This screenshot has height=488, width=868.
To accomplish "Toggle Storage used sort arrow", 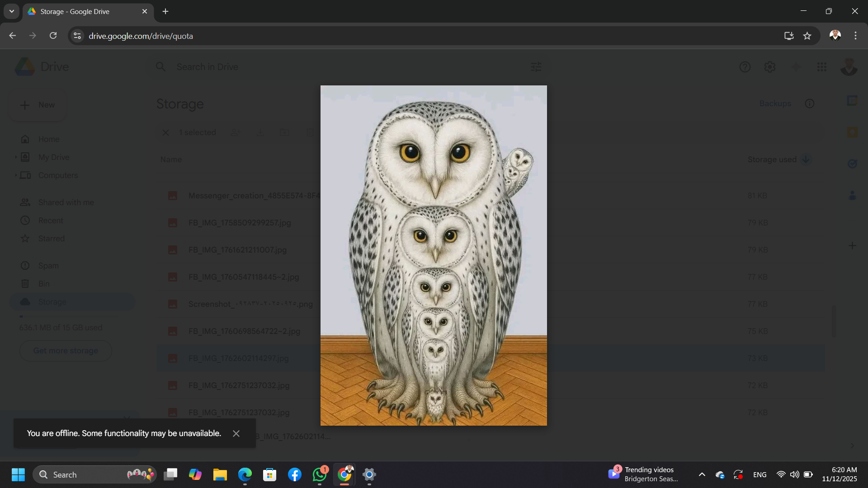I will pos(806,160).
